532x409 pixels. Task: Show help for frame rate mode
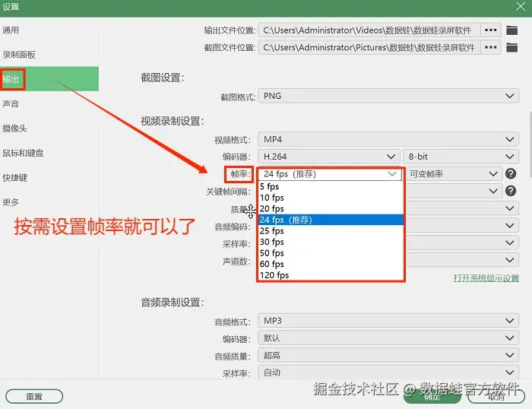511,174
